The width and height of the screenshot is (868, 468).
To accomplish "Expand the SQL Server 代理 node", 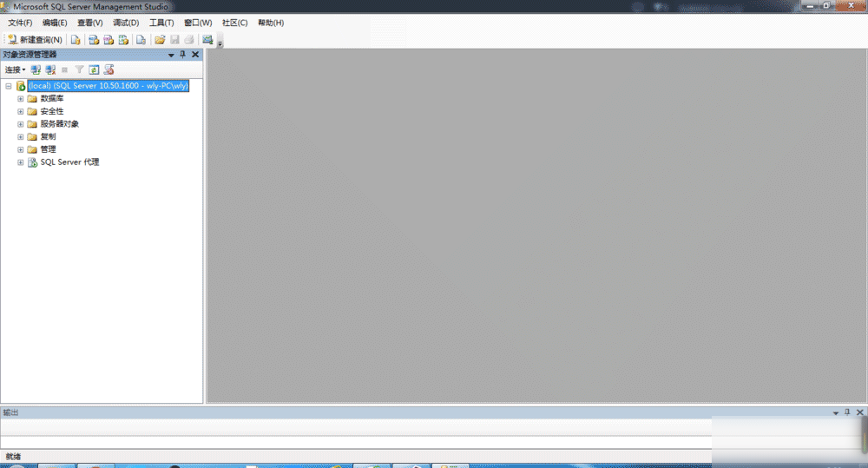I will pyautogui.click(x=21, y=162).
